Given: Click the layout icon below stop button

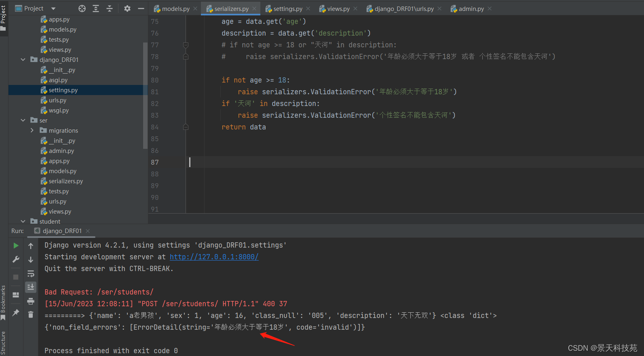Looking at the screenshot, I should coord(16,295).
